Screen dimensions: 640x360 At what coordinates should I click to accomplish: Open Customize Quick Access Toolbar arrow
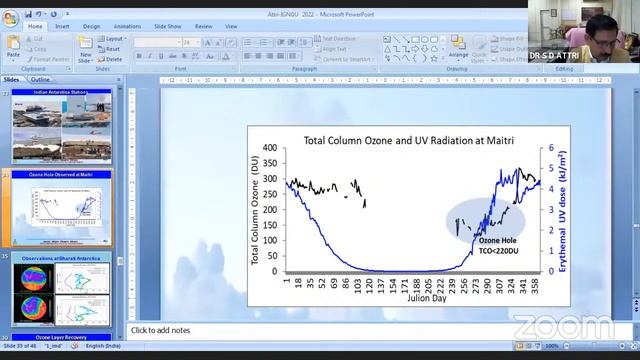[x=67, y=14]
